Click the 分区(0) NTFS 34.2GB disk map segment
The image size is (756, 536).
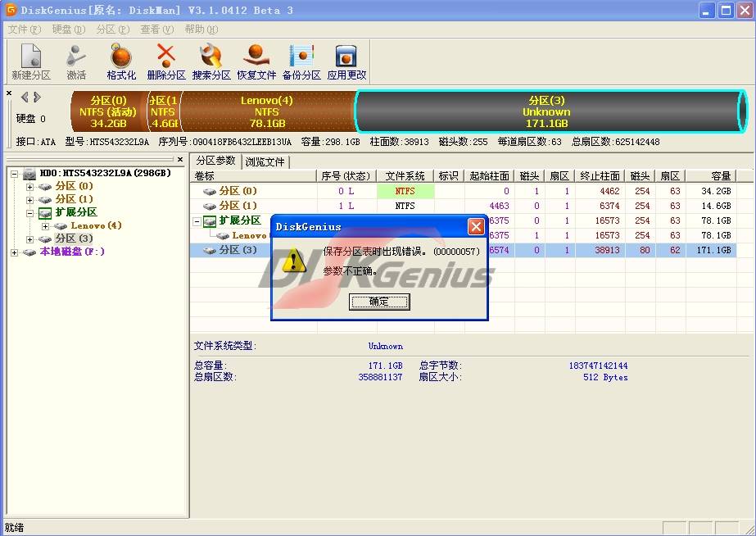[x=109, y=111]
